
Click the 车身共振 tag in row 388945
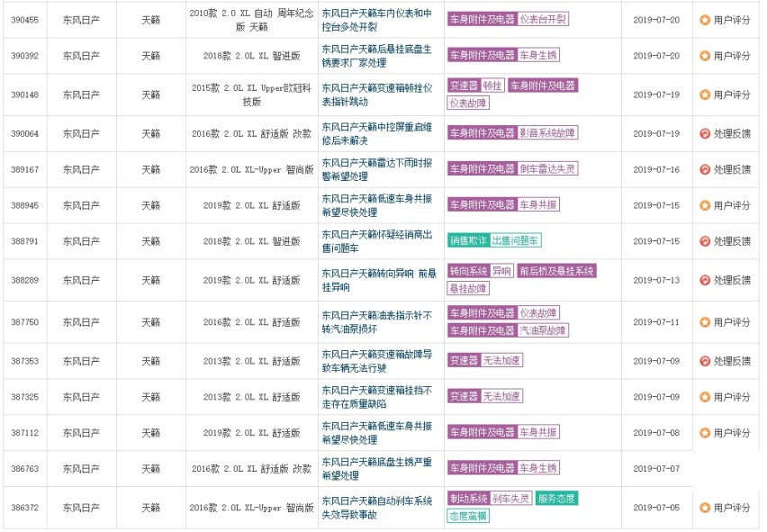pyautogui.click(x=538, y=204)
